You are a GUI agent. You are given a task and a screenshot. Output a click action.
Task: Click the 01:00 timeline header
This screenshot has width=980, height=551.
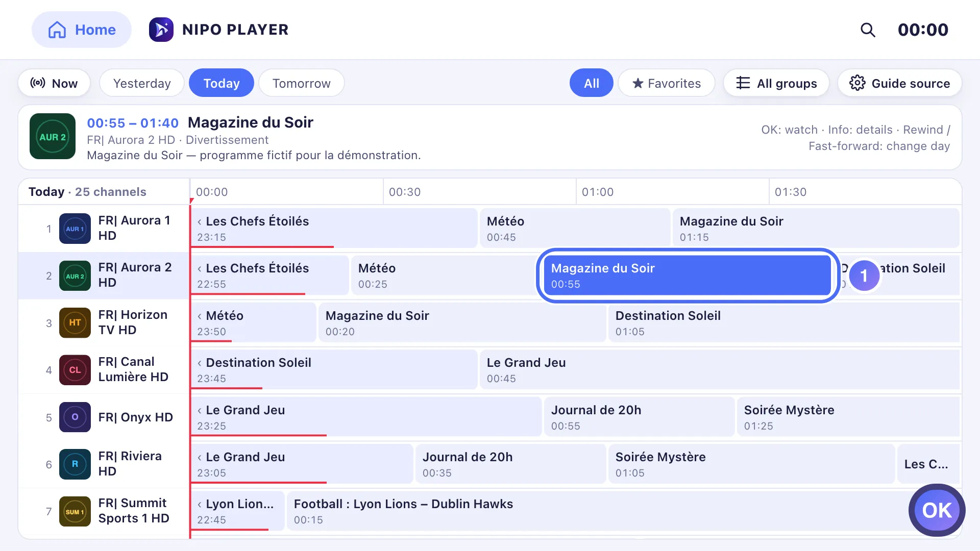tap(598, 192)
